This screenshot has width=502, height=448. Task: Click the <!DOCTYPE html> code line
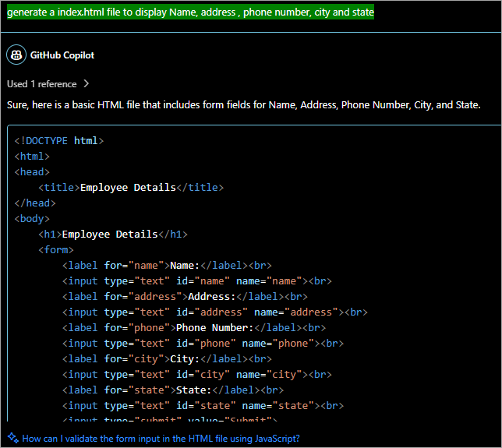tap(59, 141)
